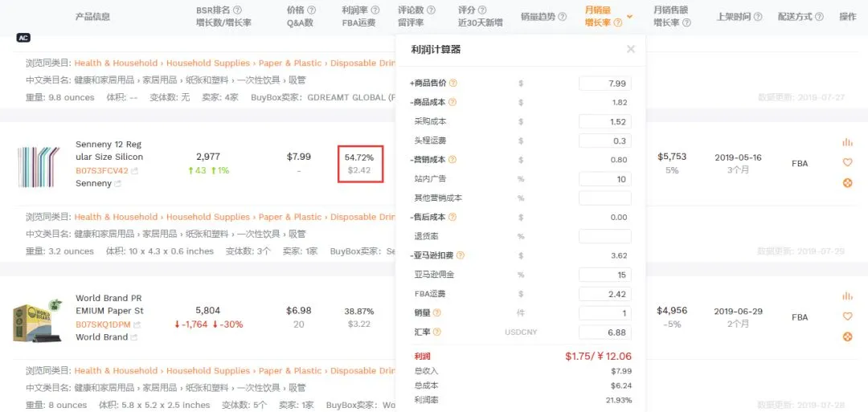Image resolution: width=868 pixels, height=412 pixels.
Task: Click help icon beside orange 增长率 header
Action: 618,22
